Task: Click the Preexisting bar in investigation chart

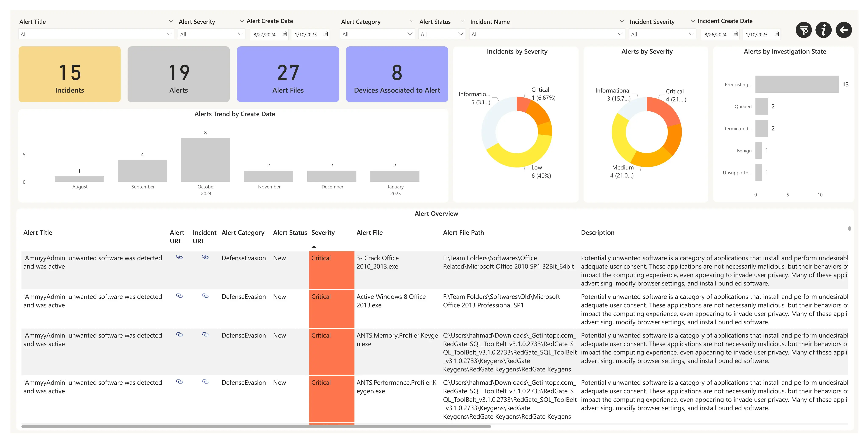Action: coord(797,84)
